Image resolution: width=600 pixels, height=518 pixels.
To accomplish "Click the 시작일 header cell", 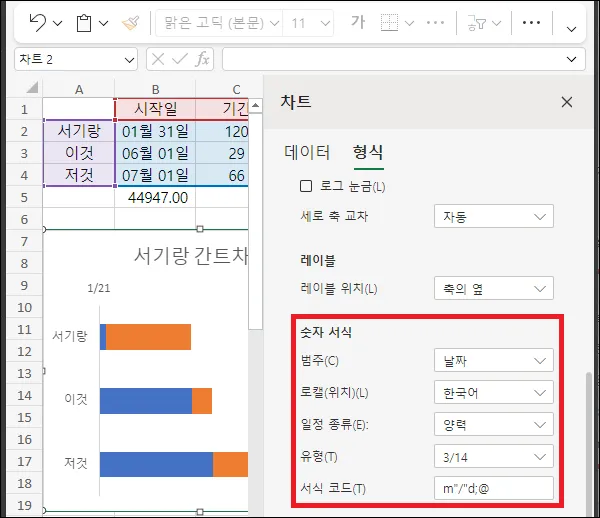I will pyautogui.click(x=155, y=109).
